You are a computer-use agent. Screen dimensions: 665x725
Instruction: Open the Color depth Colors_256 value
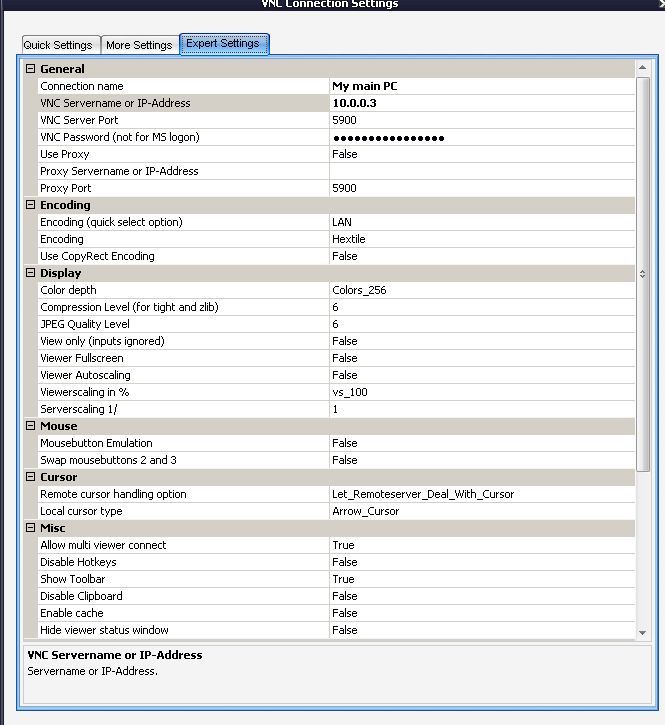tap(482, 290)
